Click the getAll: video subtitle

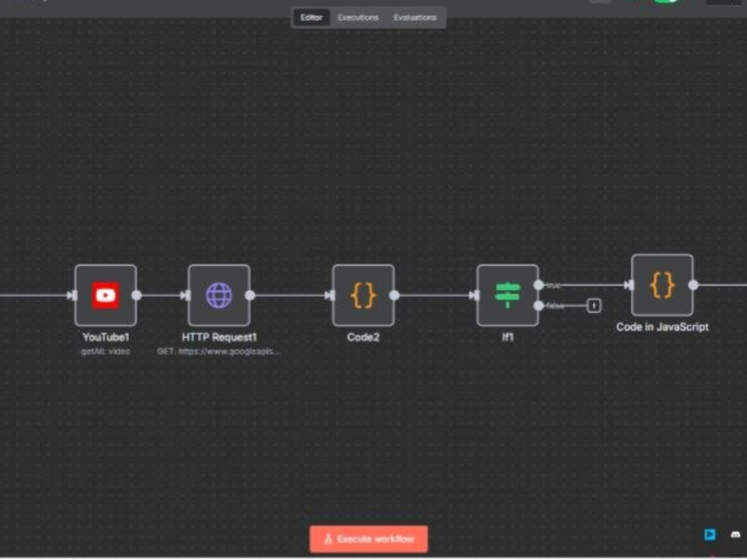pos(105,352)
